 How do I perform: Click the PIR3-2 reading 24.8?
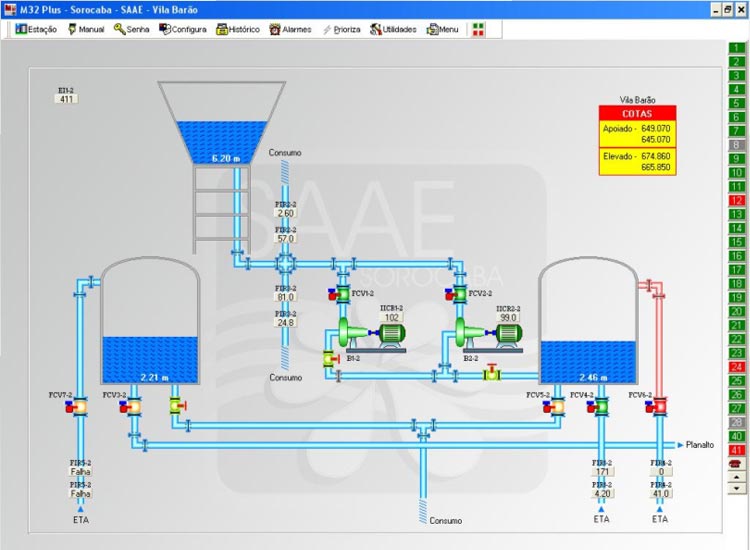[285, 322]
